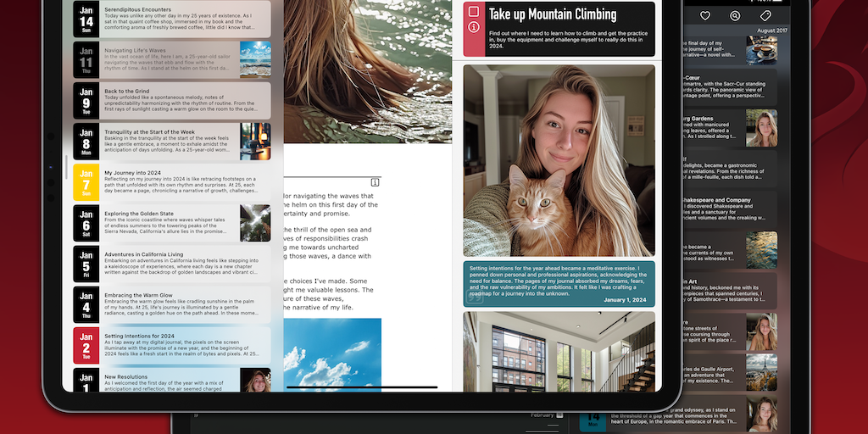Viewport: 868px width, 434px height.
Task: Tap the info icon on Mountain Climbing card
Action: pos(473,26)
